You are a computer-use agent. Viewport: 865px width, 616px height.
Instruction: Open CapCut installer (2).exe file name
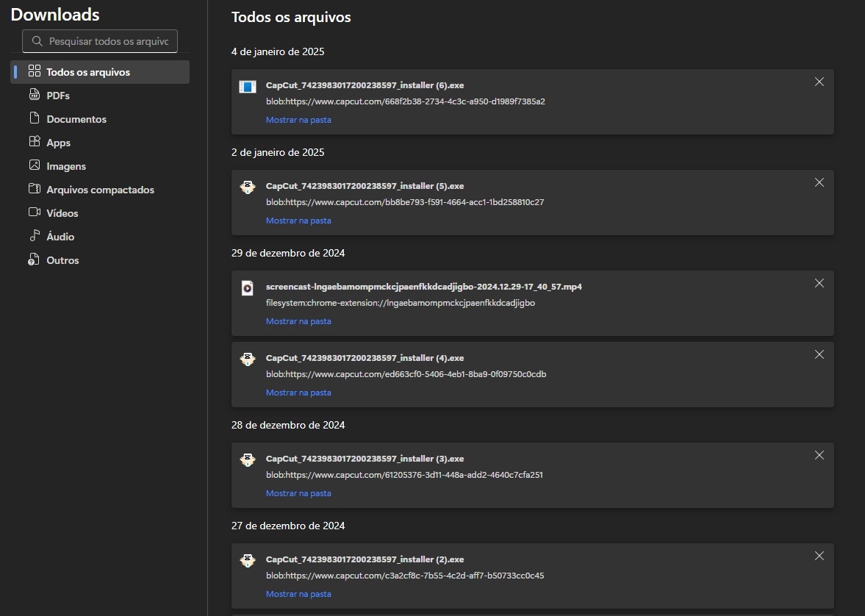pos(365,559)
